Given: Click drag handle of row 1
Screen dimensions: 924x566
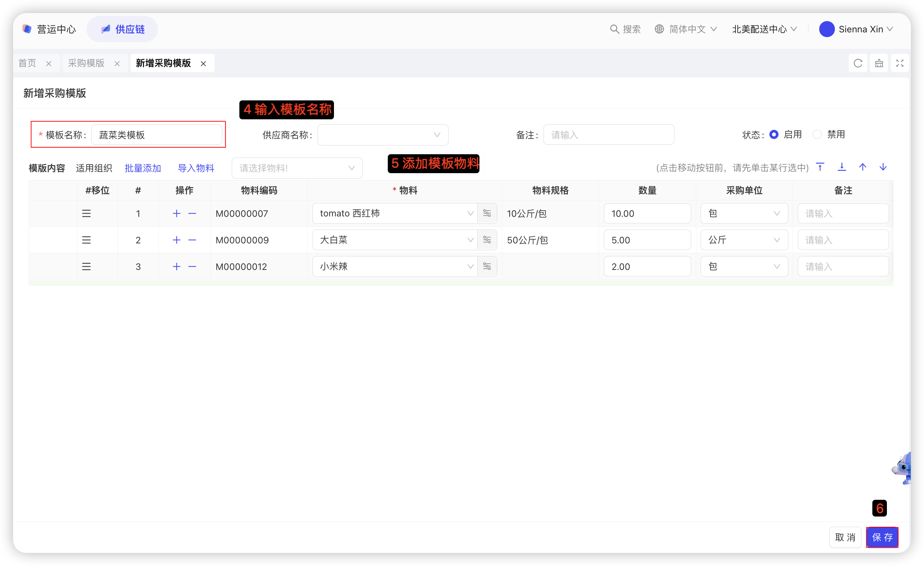Looking at the screenshot, I should (x=86, y=214).
